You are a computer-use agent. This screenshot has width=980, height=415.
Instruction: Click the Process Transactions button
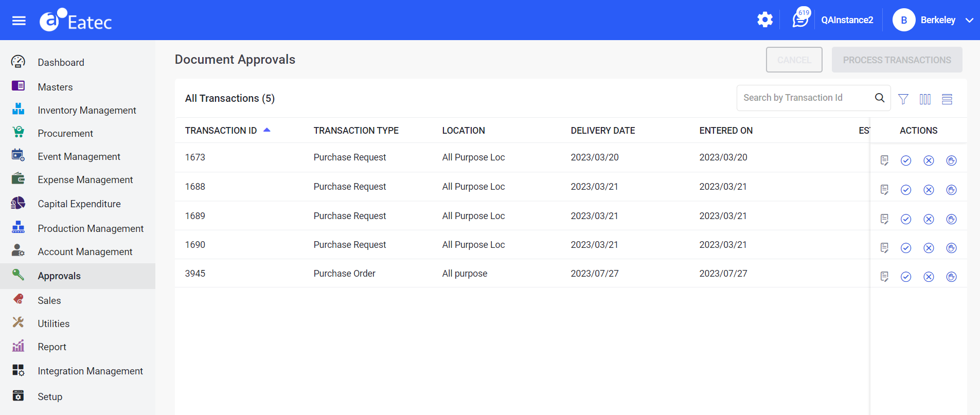pos(897,60)
